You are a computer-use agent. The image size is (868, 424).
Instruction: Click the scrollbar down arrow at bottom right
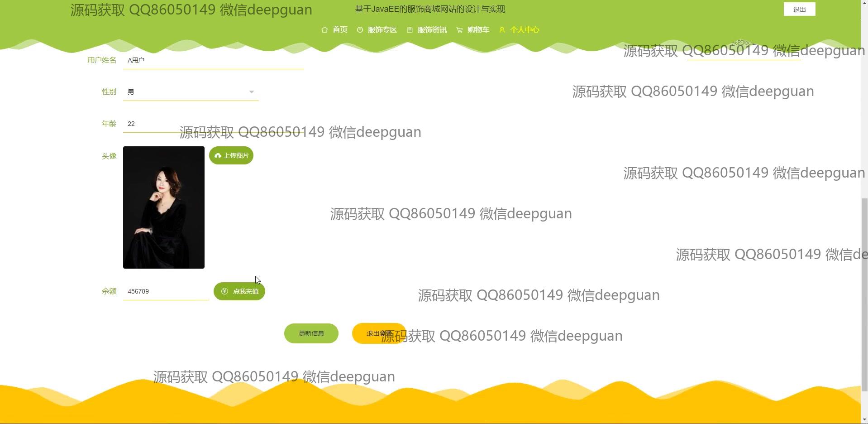pos(864,419)
